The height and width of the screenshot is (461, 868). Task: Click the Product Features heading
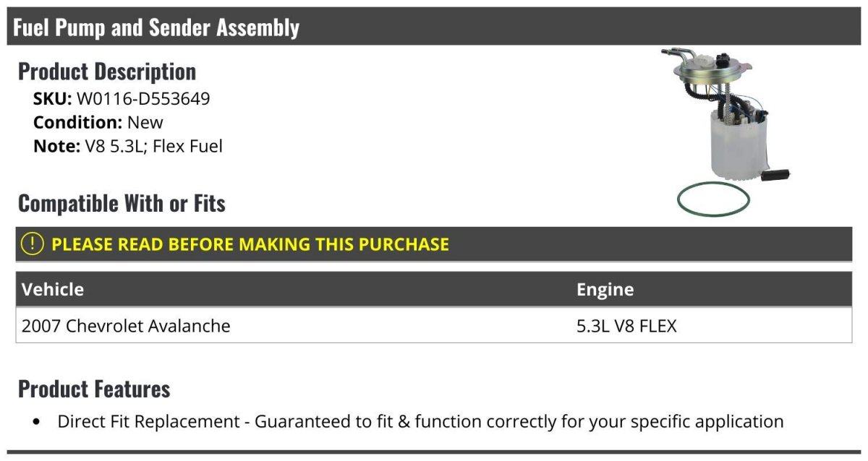pyautogui.click(x=94, y=389)
